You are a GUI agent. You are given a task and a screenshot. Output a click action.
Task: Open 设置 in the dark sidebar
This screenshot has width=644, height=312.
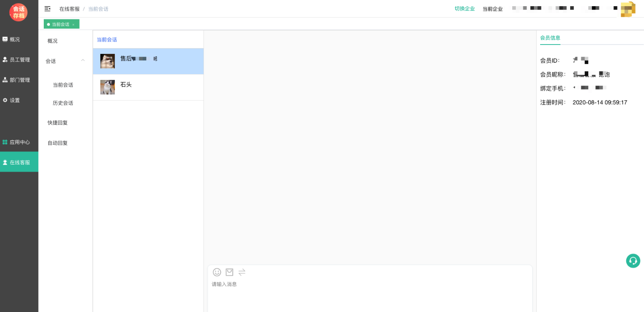15,100
